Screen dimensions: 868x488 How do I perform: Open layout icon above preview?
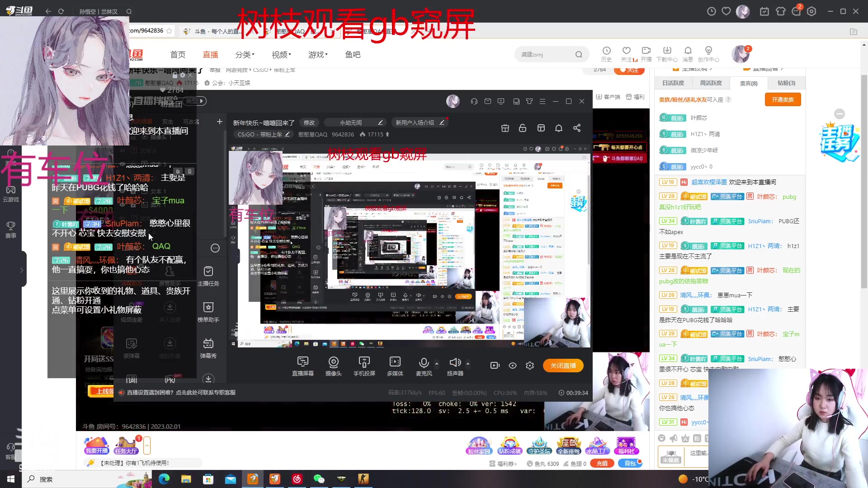point(541,128)
